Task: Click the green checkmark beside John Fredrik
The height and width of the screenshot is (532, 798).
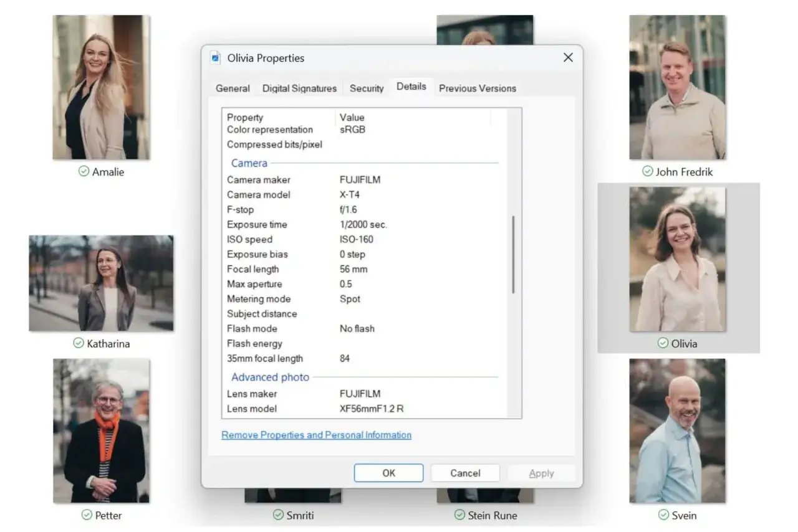Action: (648, 171)
